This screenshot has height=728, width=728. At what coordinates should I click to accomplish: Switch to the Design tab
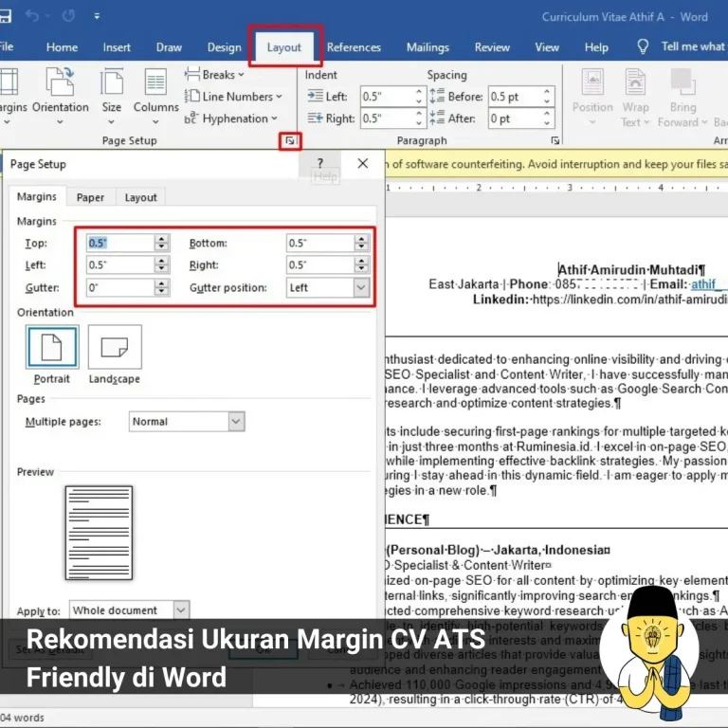coord(225,47)
